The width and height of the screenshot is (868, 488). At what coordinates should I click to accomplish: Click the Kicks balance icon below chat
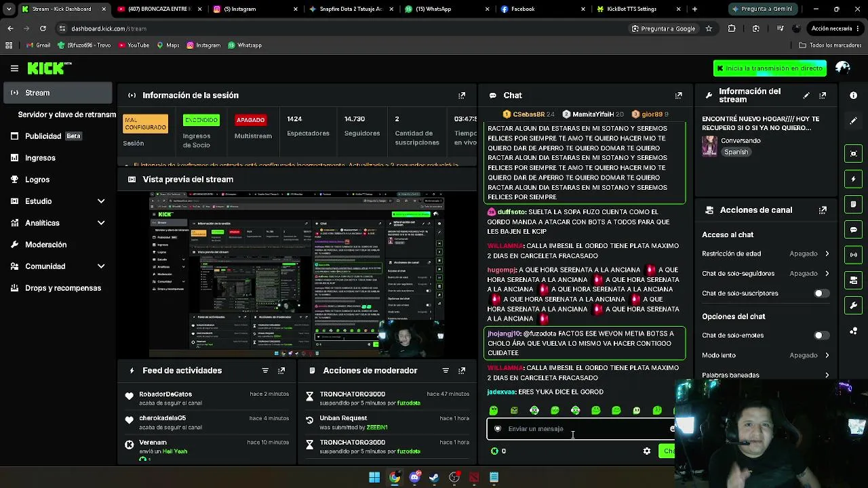coord(494,451)
